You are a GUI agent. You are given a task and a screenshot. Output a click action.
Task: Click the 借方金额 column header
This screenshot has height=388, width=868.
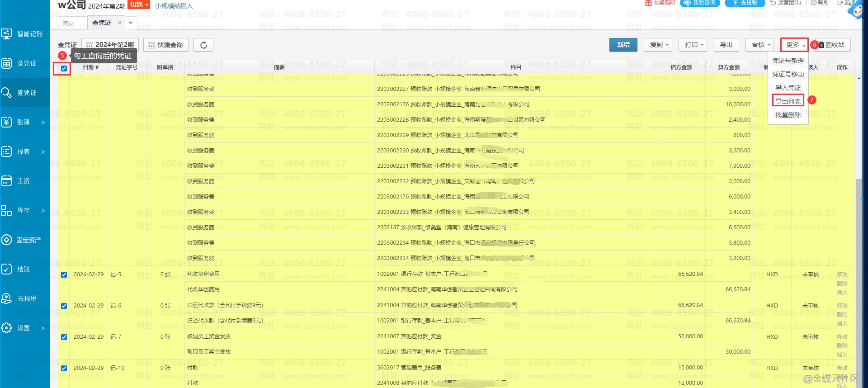click(681, 67)
